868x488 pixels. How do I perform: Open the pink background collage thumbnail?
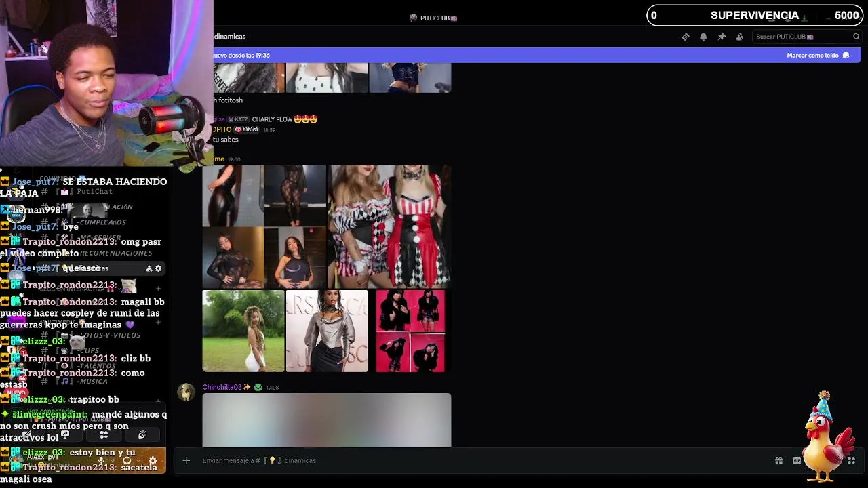click(x=410, y=331)
